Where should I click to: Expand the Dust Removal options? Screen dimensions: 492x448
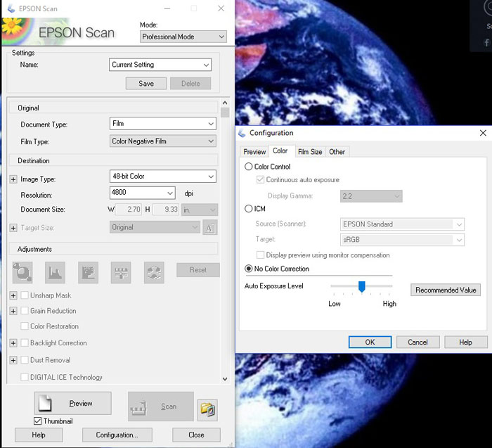(13, 360)
